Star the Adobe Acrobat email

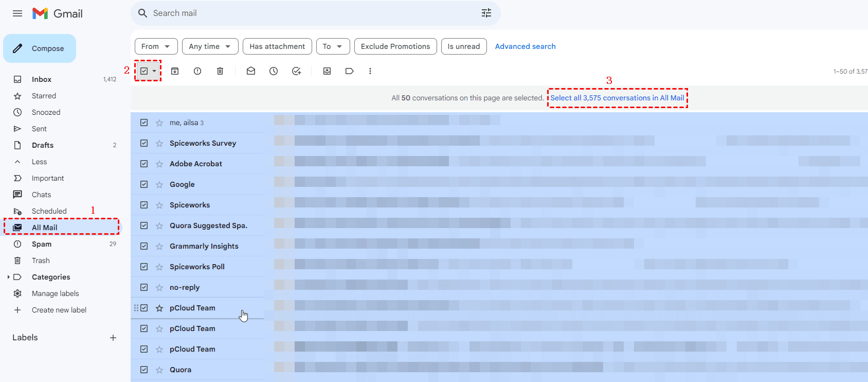(159, 164)
